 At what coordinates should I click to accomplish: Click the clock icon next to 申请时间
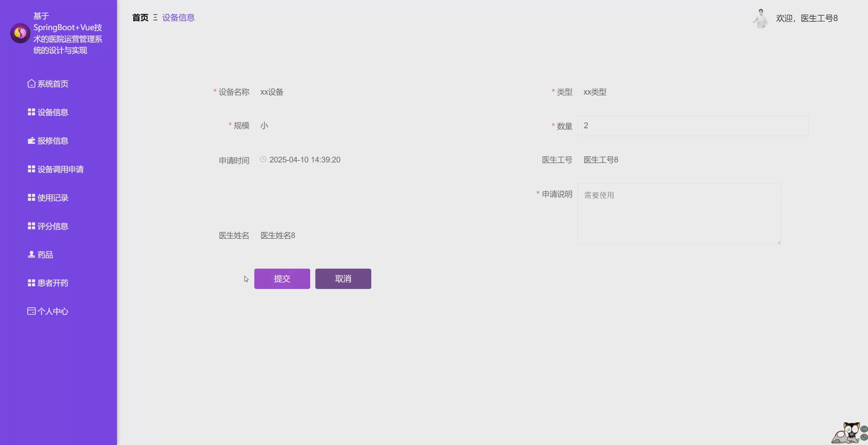click(263, 159)
